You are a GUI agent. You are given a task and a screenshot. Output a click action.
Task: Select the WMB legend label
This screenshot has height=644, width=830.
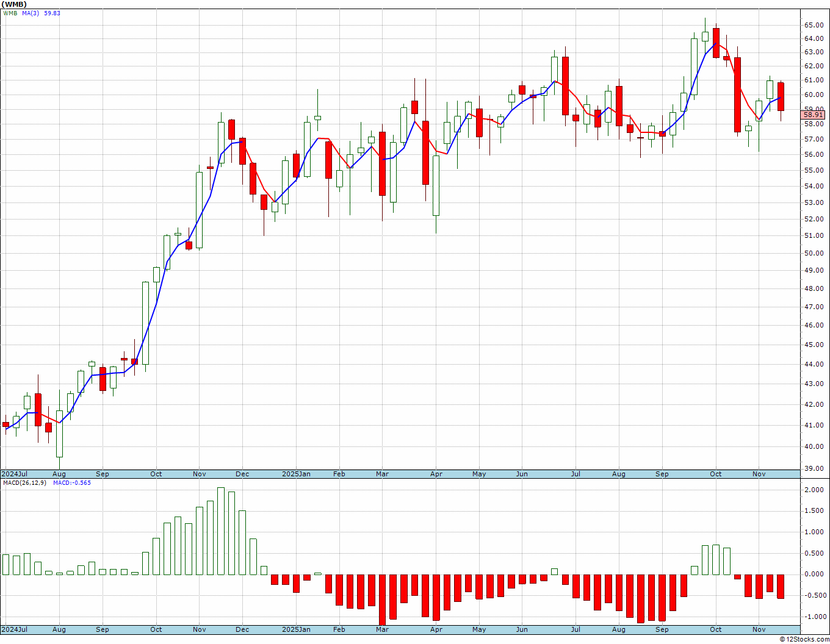click(x=10, y=13)
